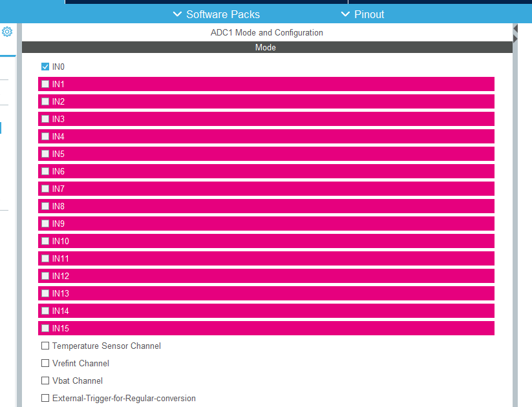The height and width of the screenshot is (407, 532).
Task: Enable the IN10 channel
Action: [x=45, y=241]
